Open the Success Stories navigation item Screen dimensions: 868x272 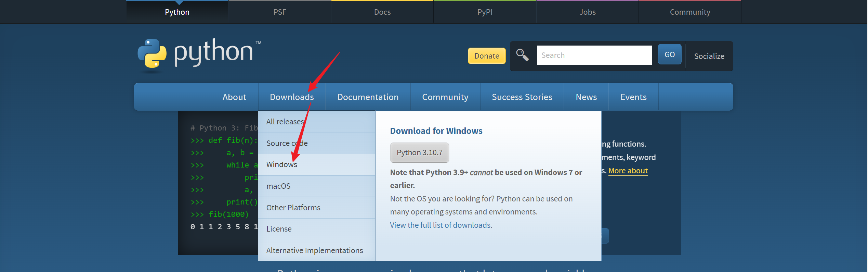click(522, 97)
